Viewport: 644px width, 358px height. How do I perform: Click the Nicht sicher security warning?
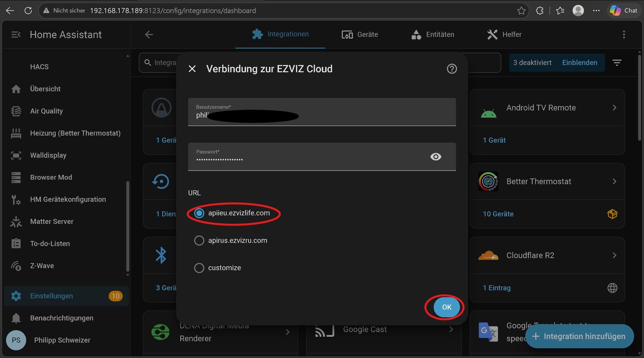click(x=64, y=10)
